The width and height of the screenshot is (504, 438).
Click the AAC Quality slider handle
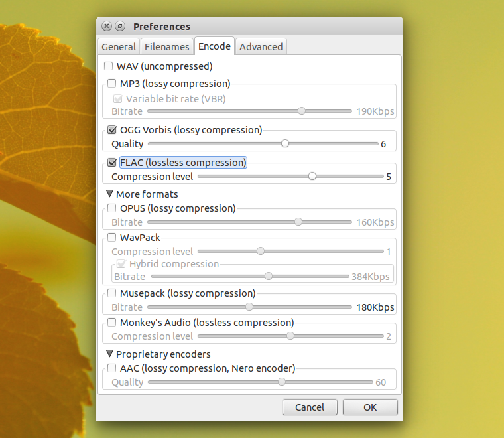tap(282, 382)
